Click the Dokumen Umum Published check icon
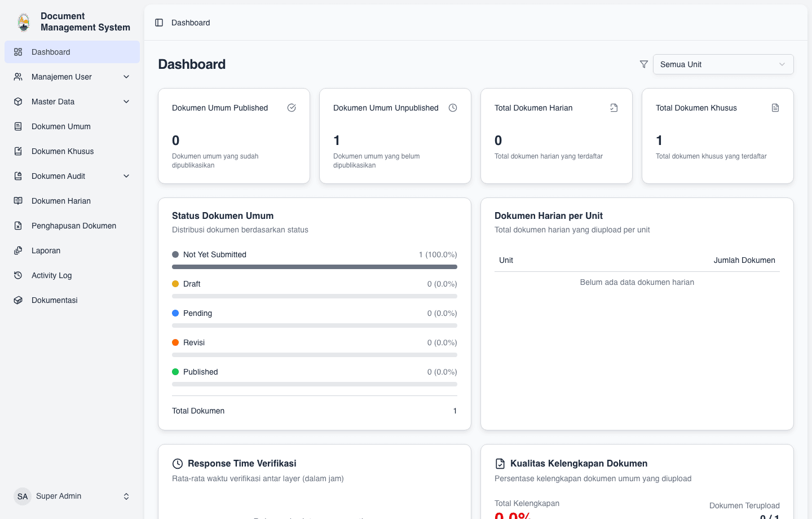812x519 pixels. click(292, 108)
